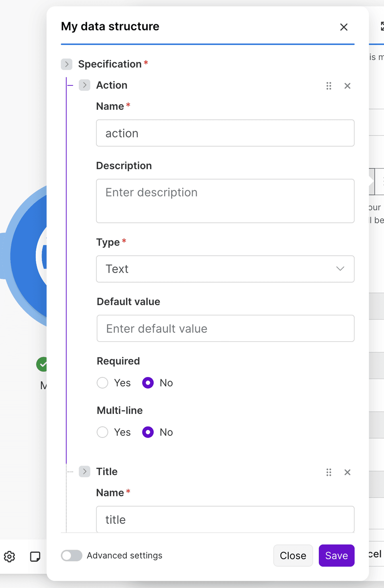Click the drag handle for Action item
384x588 pixels.
pyautogui.click(x=329, y=86)
